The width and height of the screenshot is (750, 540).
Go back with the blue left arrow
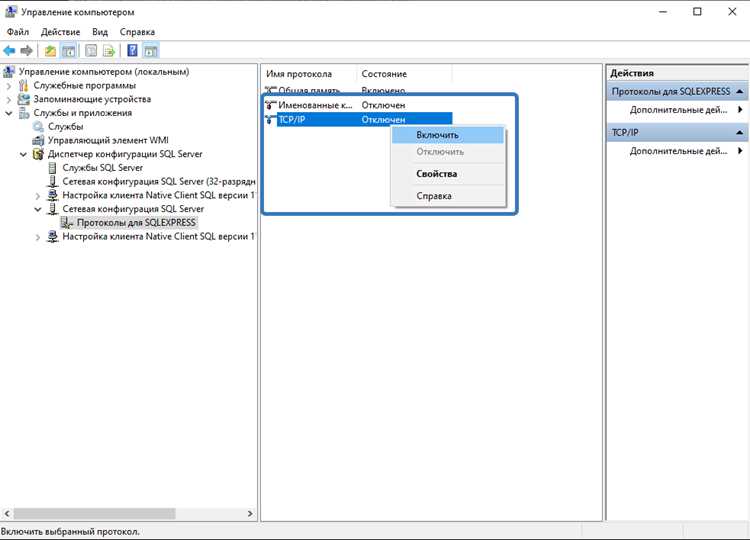[x=9, y=51]
